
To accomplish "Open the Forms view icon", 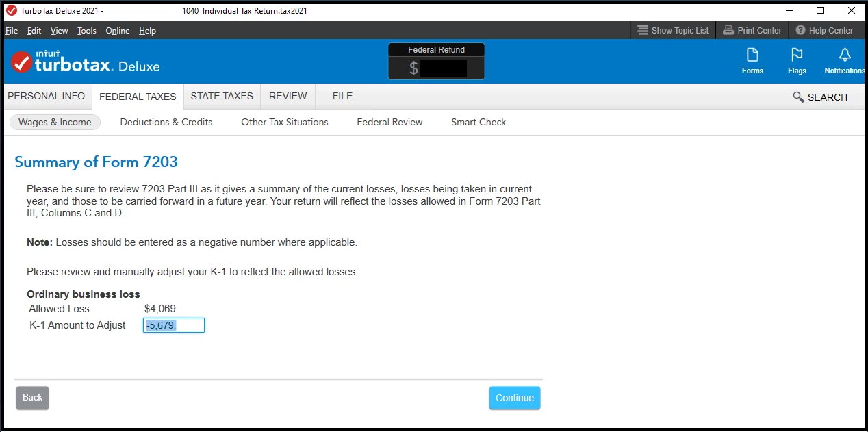I will click(x=752, y=61).
